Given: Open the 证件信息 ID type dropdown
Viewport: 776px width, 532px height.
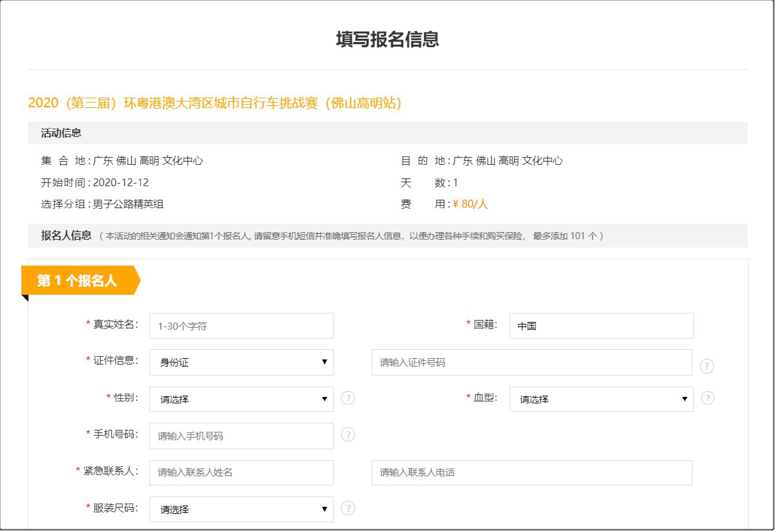Looking at the screenshot, I should coord(241,363).
